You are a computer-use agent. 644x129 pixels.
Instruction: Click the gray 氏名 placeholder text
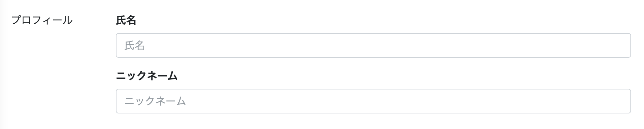pyautogui.click(x=134, y=46)
